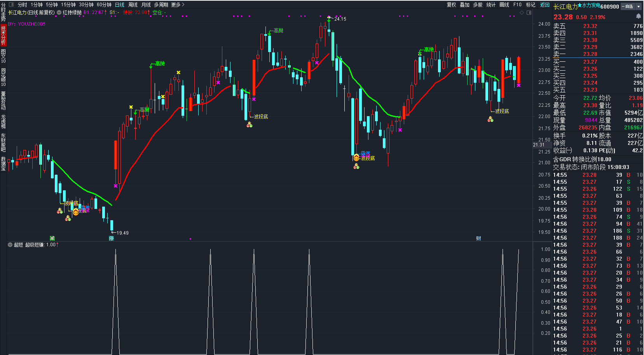The width and height of the screenshot is (644, 355).
Task: Open the 分时走势 sidebar tab
Action: [3, 12]
